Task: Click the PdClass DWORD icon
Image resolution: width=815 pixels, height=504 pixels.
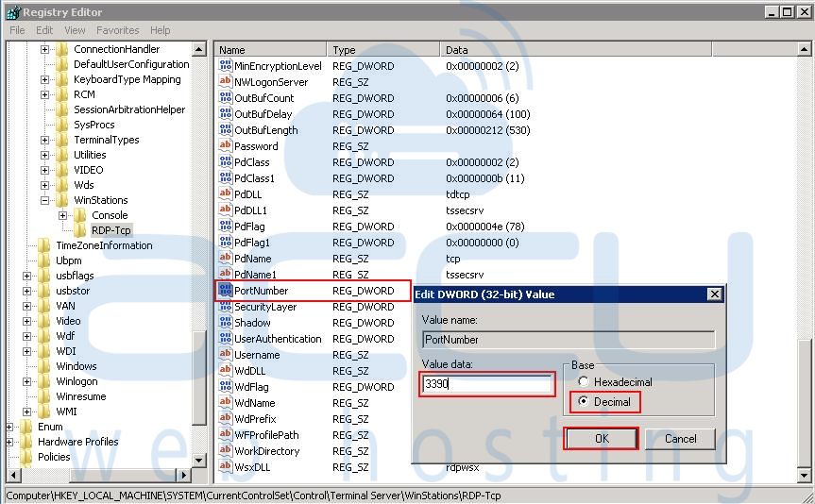Action: [x=225, y=162]
